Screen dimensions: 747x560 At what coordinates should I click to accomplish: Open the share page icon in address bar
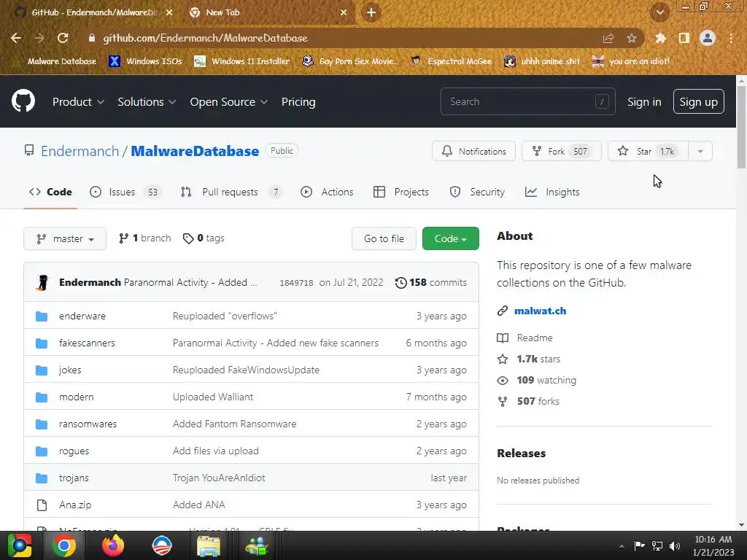(x=608, y=38)
